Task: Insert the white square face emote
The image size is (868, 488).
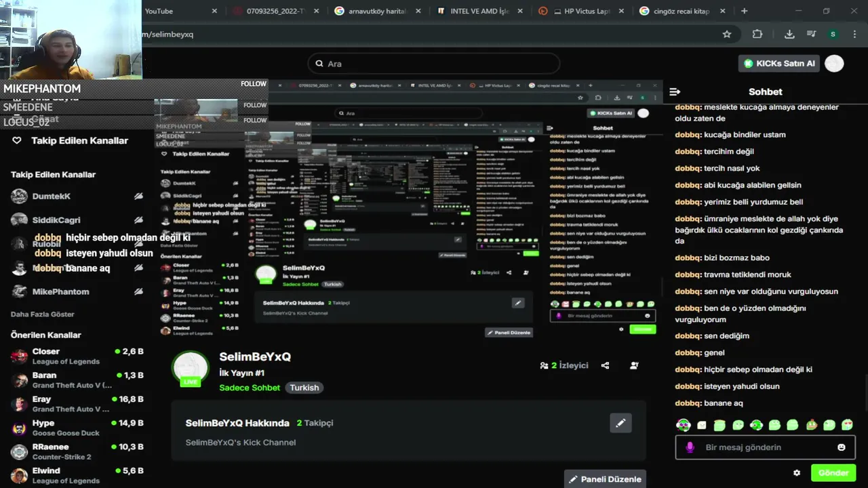Action: tap(702, 425)
